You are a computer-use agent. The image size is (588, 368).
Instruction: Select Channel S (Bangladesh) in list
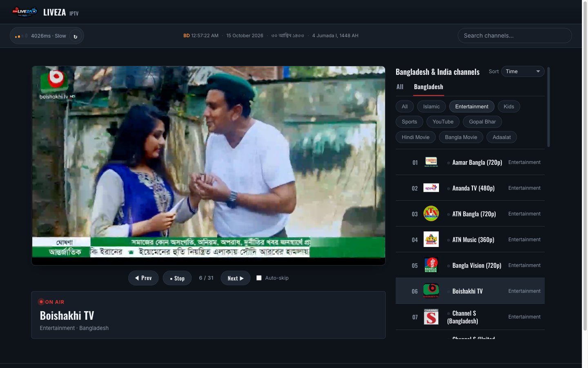[x=470, y=317]
